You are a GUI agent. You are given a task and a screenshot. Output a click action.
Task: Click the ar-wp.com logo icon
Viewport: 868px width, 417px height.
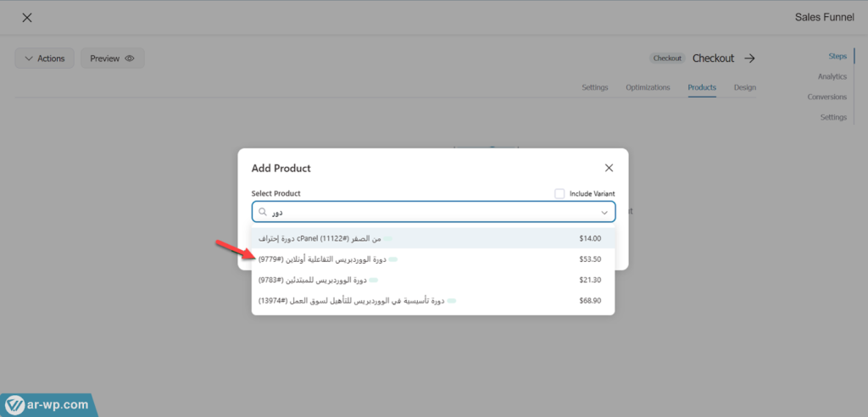15,405
